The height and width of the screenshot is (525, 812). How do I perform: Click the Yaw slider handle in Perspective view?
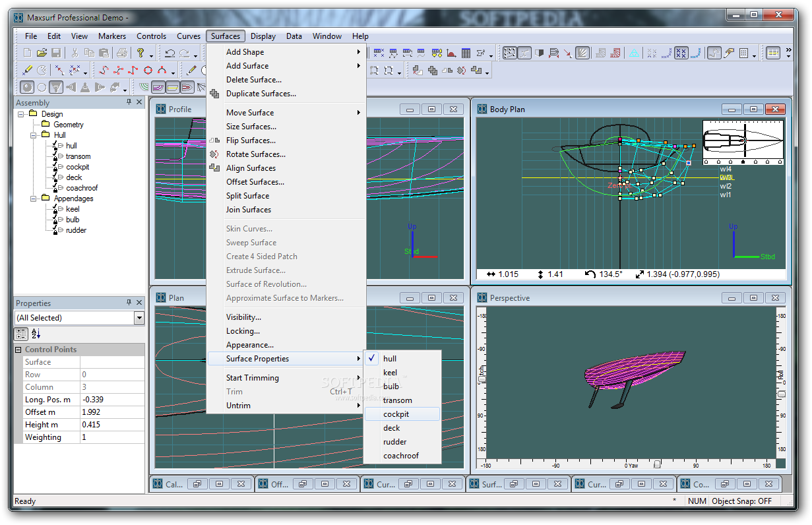click(657, 465)
